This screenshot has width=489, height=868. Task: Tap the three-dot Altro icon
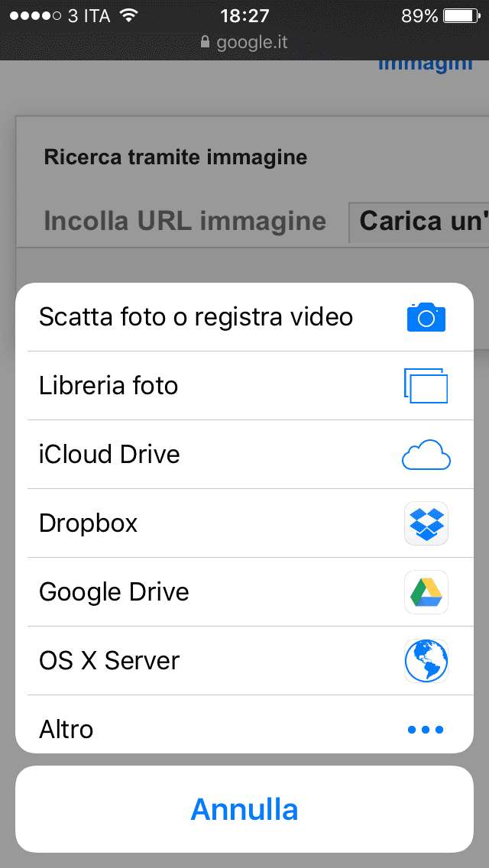point(426,730)
